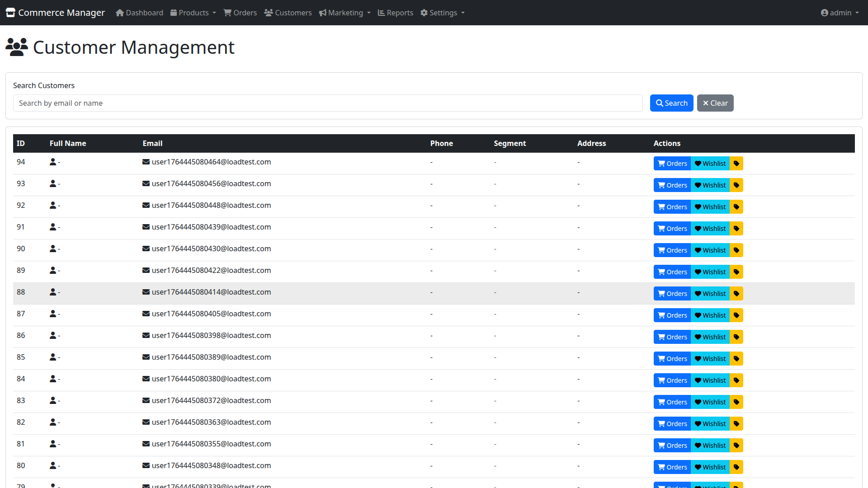The image size is (868, 488).
Task: Go to Dashboard in navigation bar
Action: pyautogui.click(x=139, y=13)
